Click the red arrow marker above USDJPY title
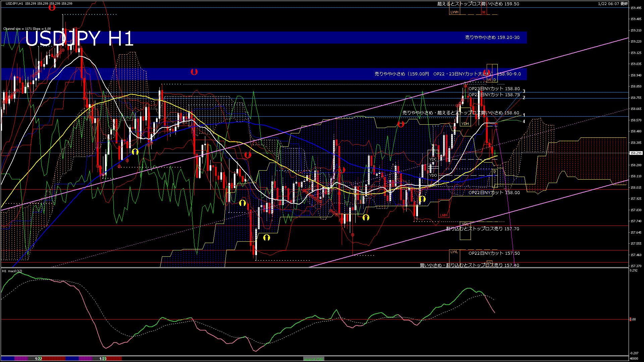Image resolution: width=644 pixels, height=362 pixels. pos(52,7)
